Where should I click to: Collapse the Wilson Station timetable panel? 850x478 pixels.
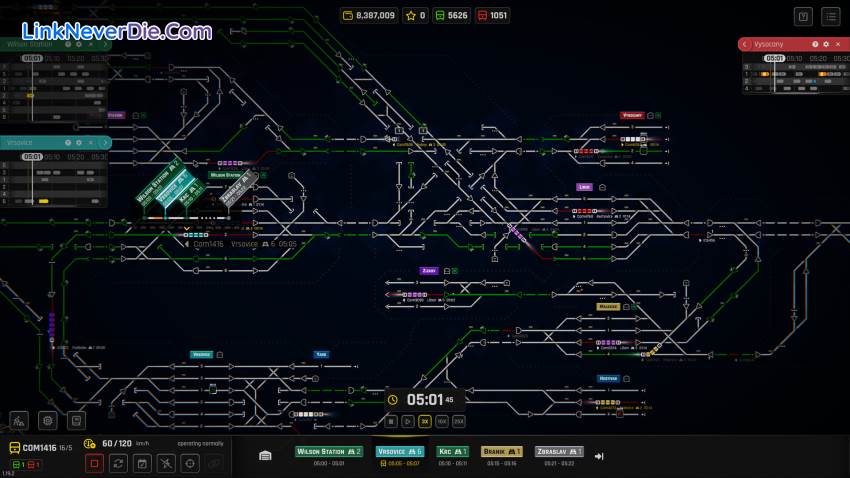coord(107,44)
